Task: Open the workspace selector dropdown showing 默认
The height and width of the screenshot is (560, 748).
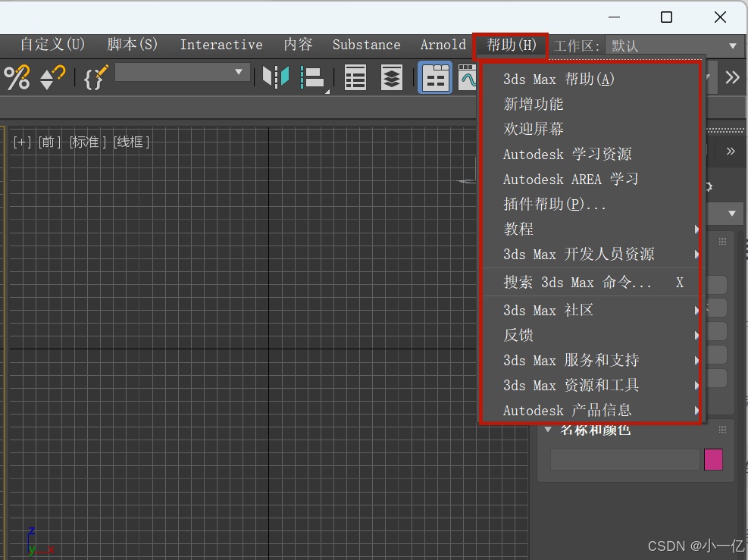Action: [x=674, y=45]
